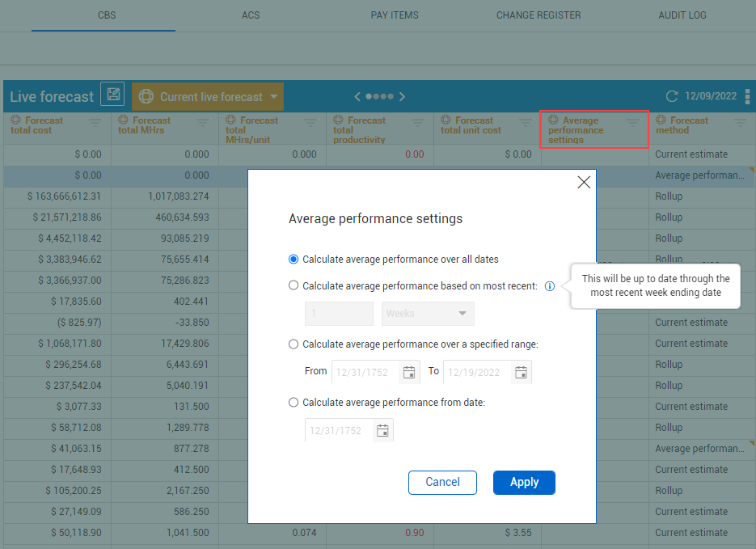Click the edit live forecast icon
The image size is (756, 549).
[x=112, y=95]
